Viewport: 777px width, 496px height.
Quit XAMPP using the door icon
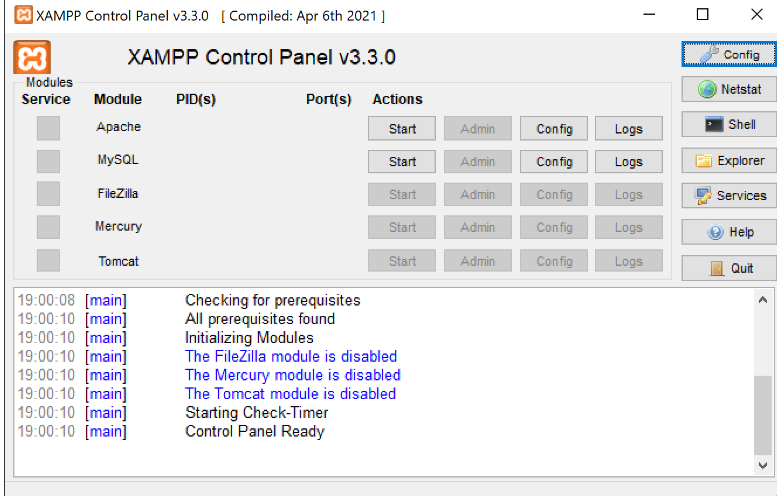[x=729, y=268]
